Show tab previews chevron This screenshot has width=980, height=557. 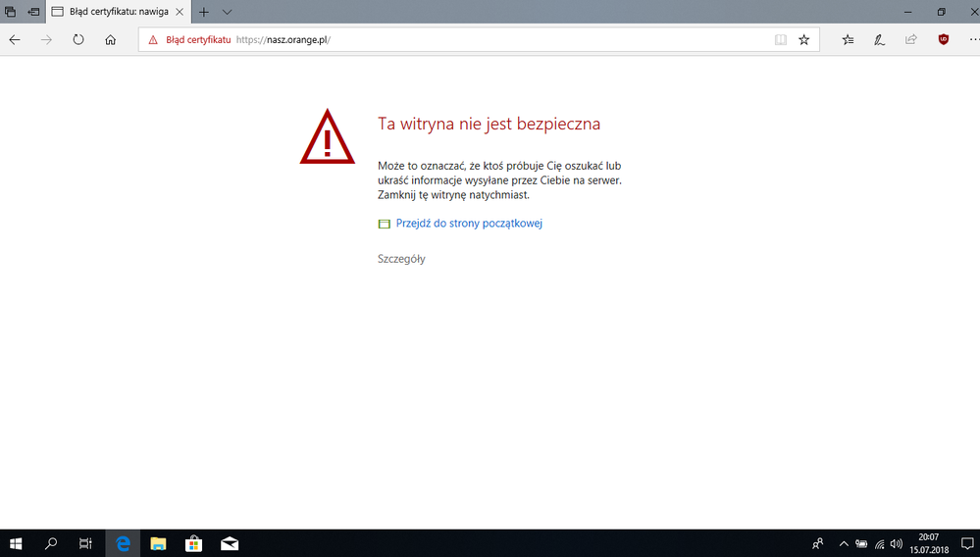pyautogui.click(x=227, y=12)
